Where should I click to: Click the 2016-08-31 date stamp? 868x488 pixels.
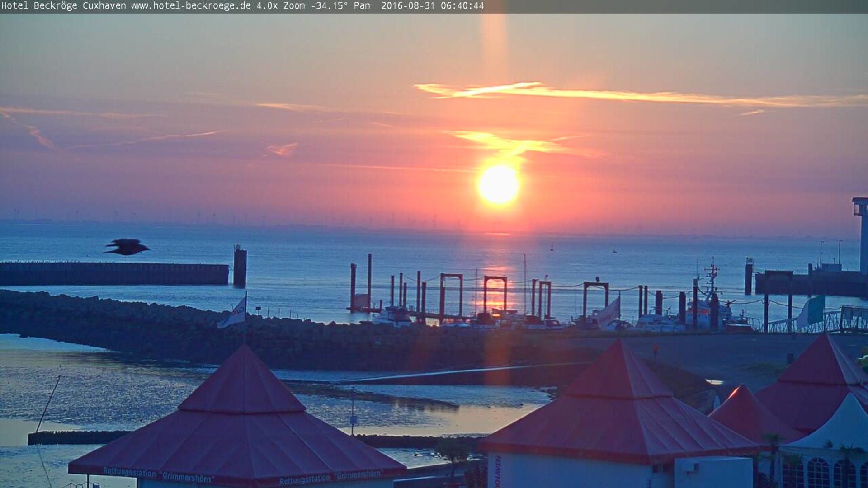(407, 6)
